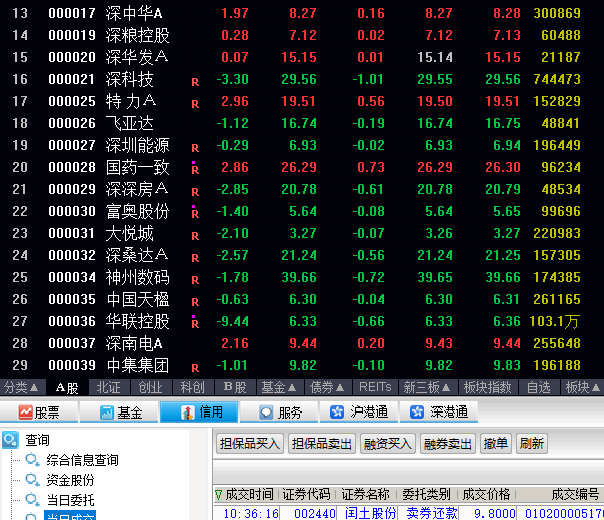Click the R margin marker for 深科技
Image resolution: width=604 pixels, height=520 pixels.
click(195, 82)
